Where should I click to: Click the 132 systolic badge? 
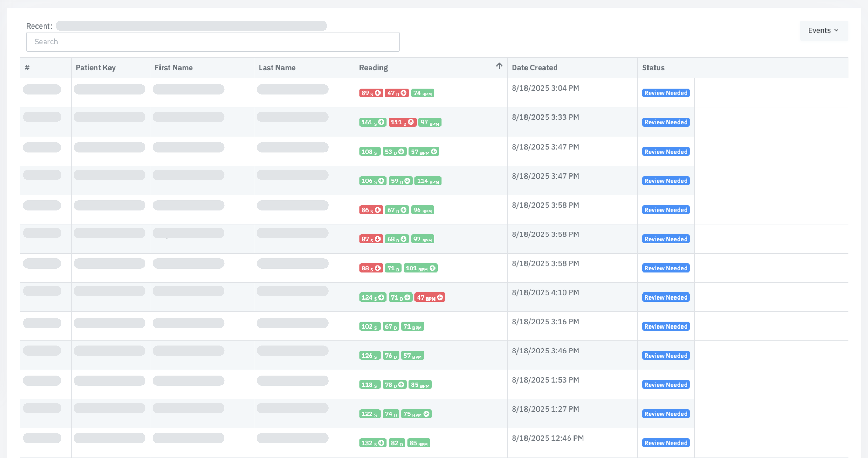tap(373, 443)
